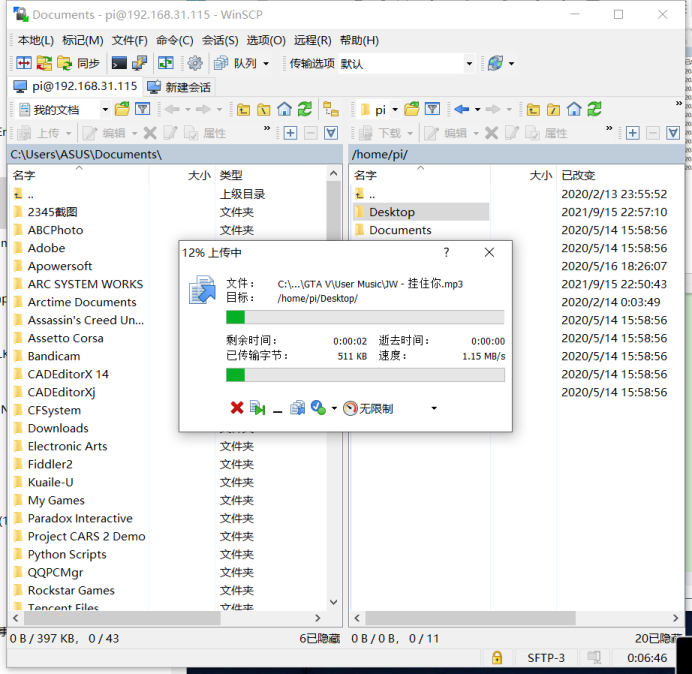692x674 pixels.
Task: Open the 选项(O) menu
Action: [x=266, y=41]
